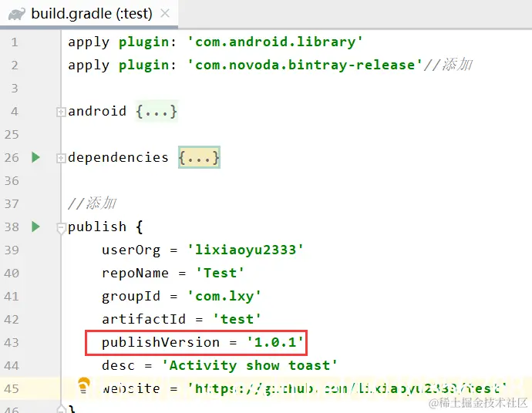Close the build.gradle (:test) tab
Viewport: 532px width, 413px height.
pos(165,14)
